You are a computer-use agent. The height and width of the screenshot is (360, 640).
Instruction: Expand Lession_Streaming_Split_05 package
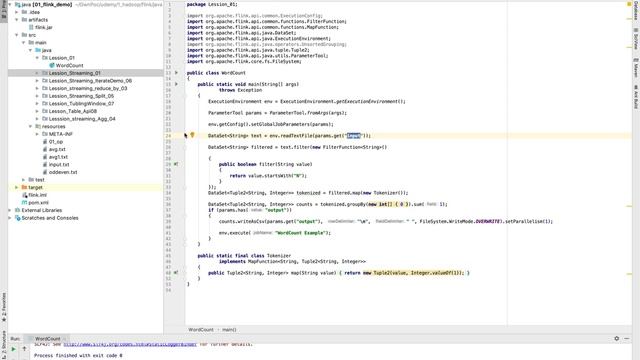37,96
